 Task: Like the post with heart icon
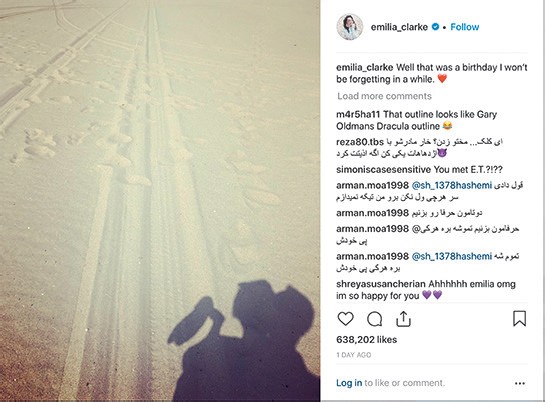click(345, 319)
